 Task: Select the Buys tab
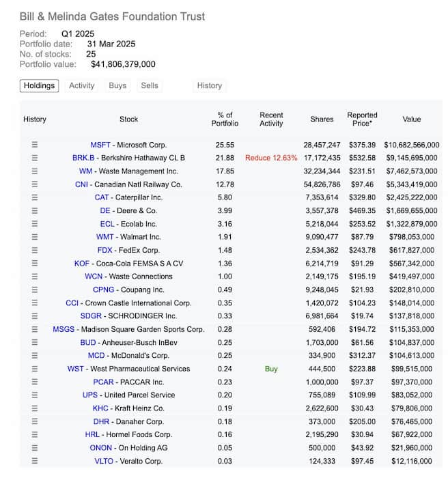pos(117,86)
